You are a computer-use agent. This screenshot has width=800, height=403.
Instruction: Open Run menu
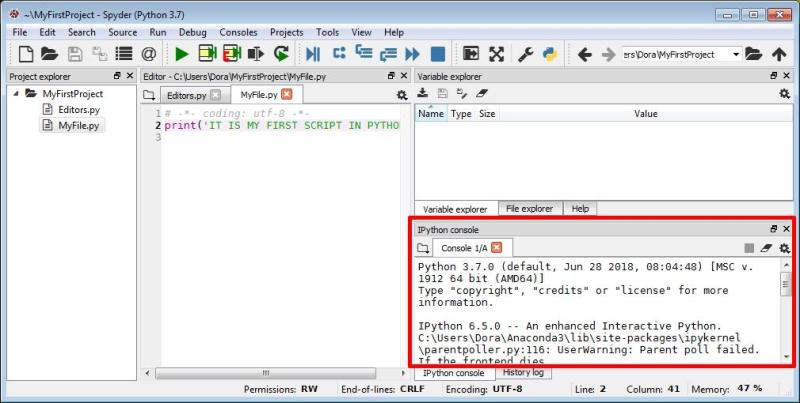(x=158, y=32)
